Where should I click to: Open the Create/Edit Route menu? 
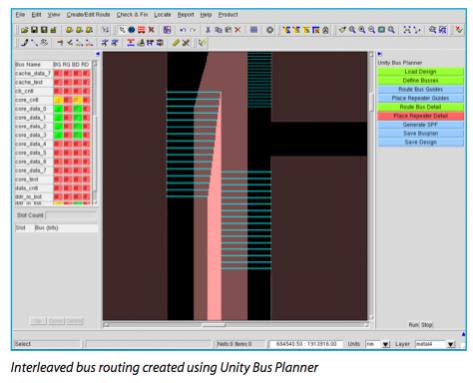tap(88, 15)
